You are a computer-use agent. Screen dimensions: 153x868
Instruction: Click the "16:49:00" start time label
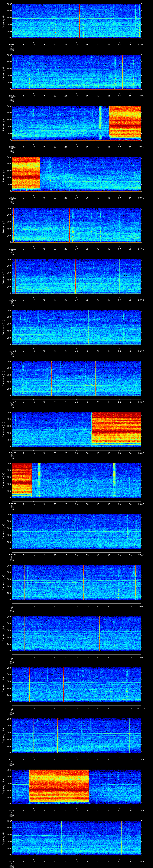point(12,198)
